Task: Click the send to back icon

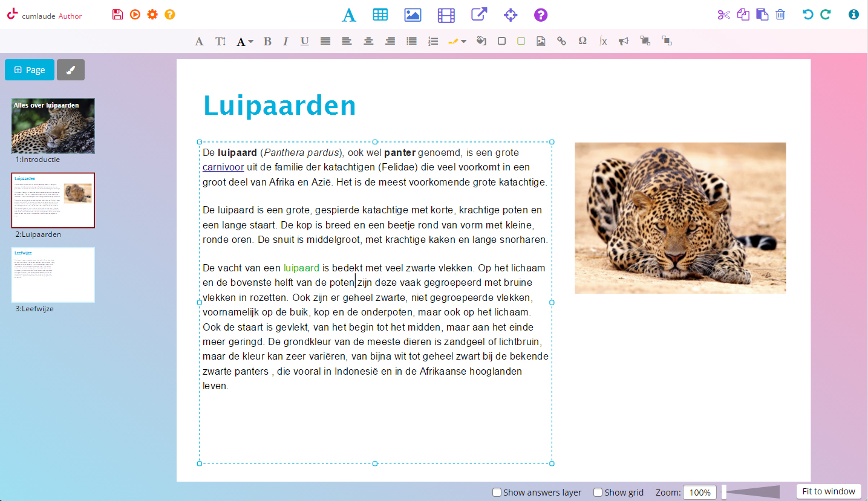Action: pyautogui.click(x=667, y=41)
